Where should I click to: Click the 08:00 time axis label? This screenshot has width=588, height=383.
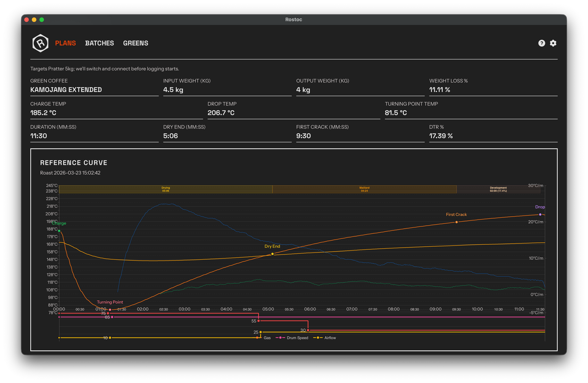click(x=393, y=309)
